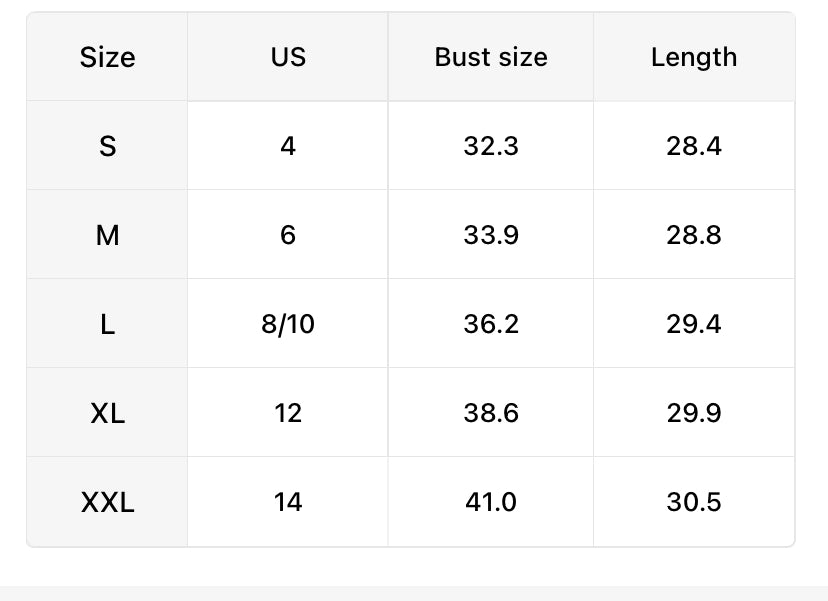Screen dimensions: 828x601
Task: Click the M size row label
Action: pos(107,235)
